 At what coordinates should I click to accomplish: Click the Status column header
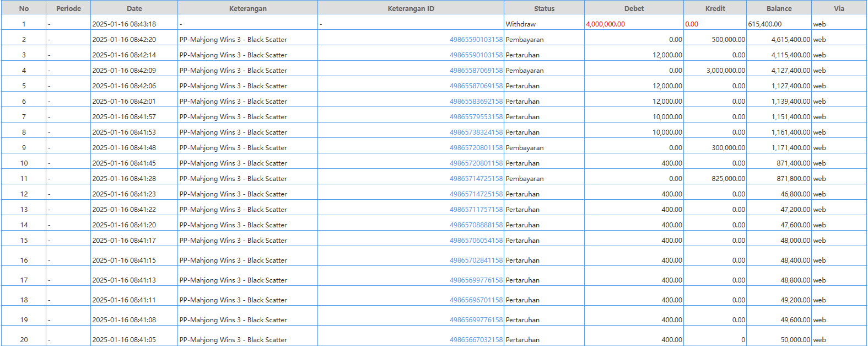point(544,8)
